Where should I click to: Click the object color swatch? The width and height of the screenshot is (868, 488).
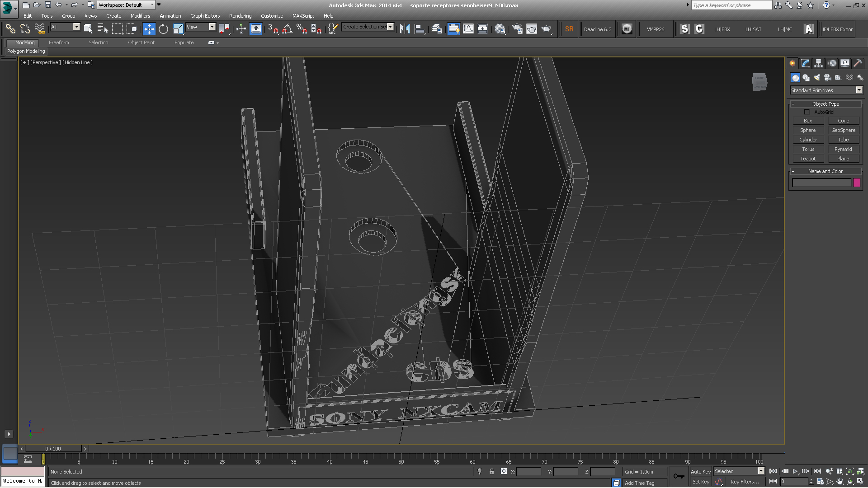coord(857,183)
